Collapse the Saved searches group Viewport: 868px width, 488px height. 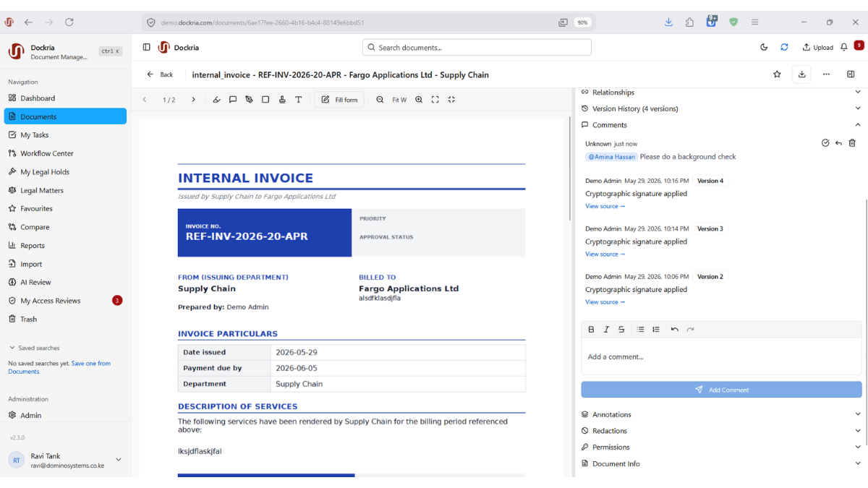(34, 348)
